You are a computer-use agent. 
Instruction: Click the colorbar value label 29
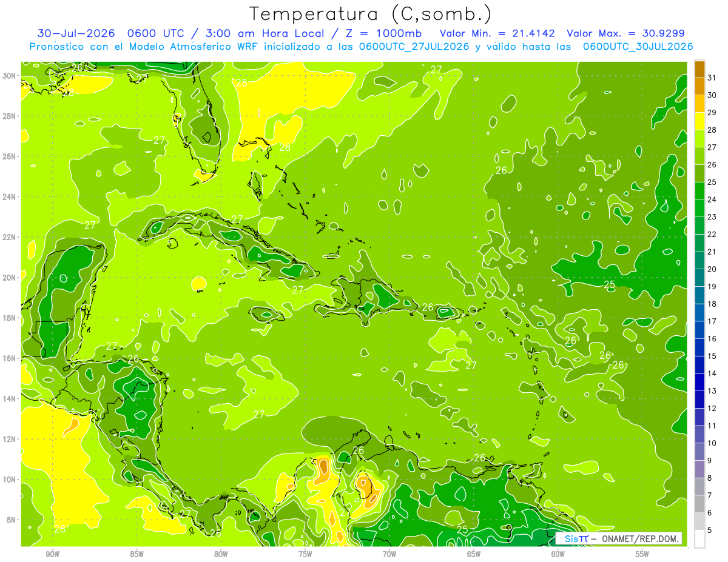click(x=712, y=112)
